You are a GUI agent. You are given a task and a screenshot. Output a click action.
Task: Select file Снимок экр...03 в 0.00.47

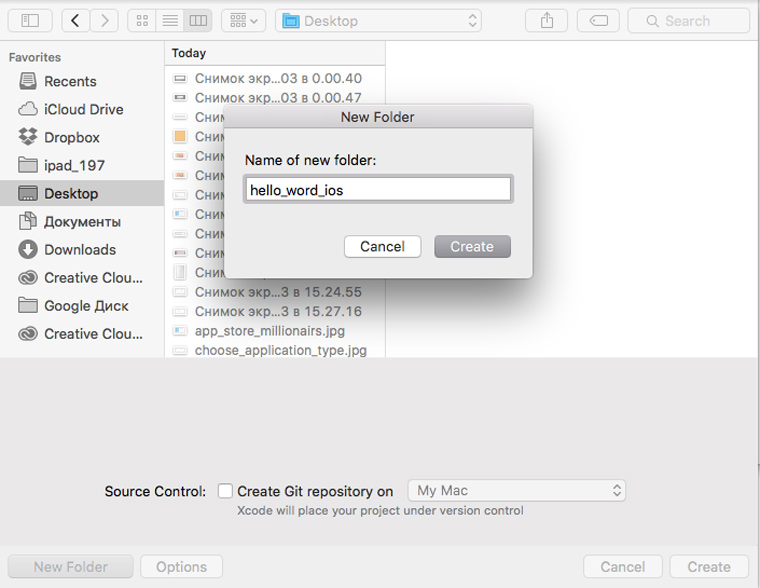pos(275,98)
